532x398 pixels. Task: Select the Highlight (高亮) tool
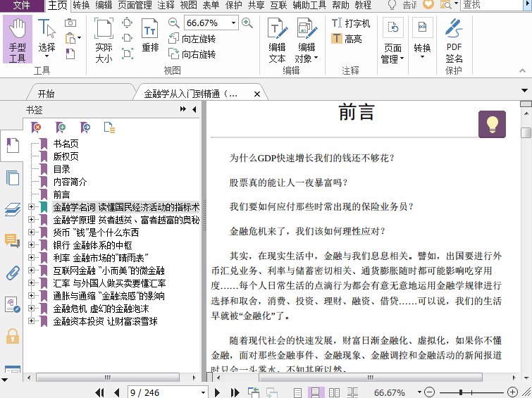(347, 39)
